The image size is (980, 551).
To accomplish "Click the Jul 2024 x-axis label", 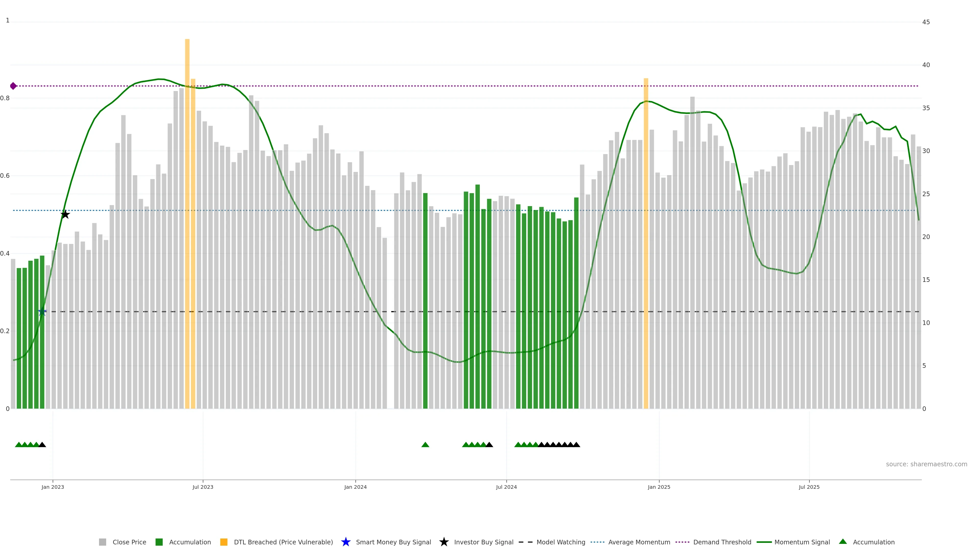I will coord(506,487).
